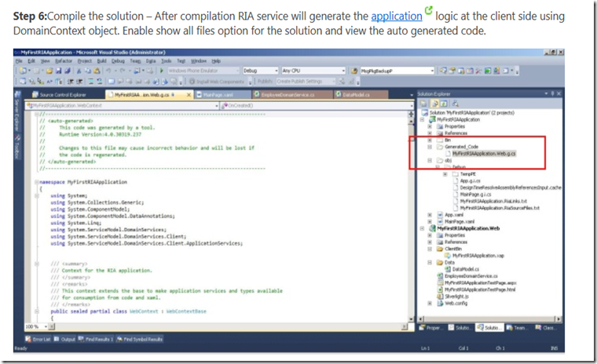Collapse the ClientBin folder node
This screenshot has width=597, height=364.
click(x=430, y=249)
